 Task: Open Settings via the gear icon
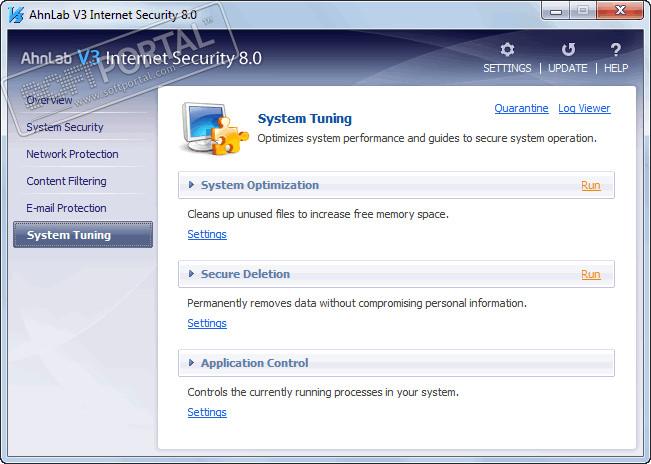tap(507, 49)
